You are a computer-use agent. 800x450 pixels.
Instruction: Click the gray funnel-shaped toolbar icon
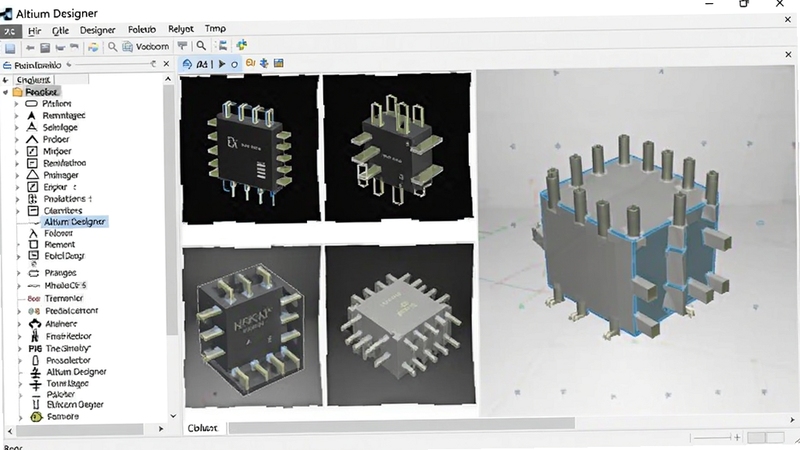(x=182, y=46)
